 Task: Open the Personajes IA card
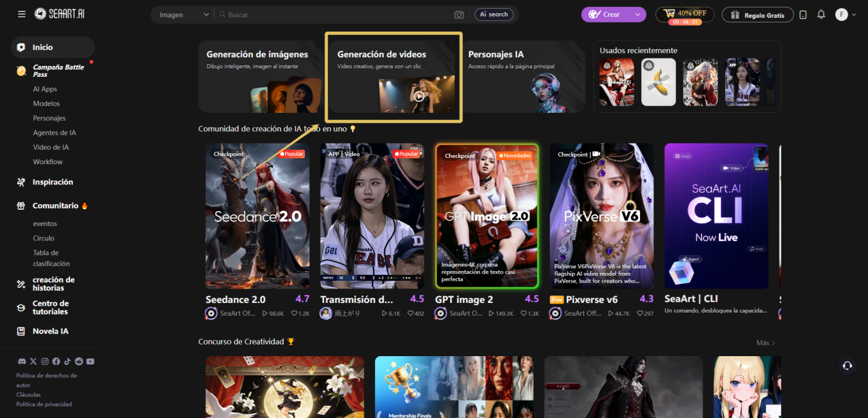pyautogui.click(x=524, y=76)
